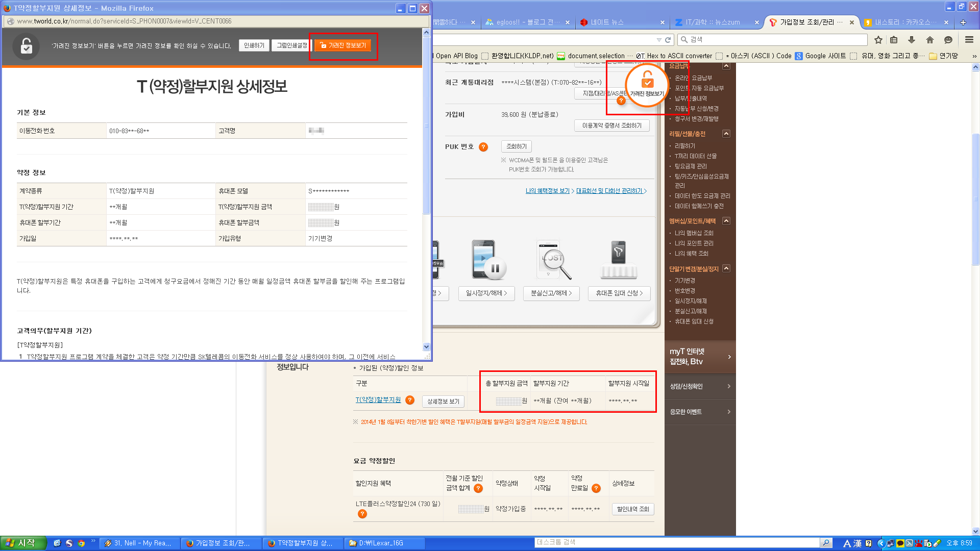Open the T(약정)할부지원 link
980x551 pixels.
click(378, 400)
